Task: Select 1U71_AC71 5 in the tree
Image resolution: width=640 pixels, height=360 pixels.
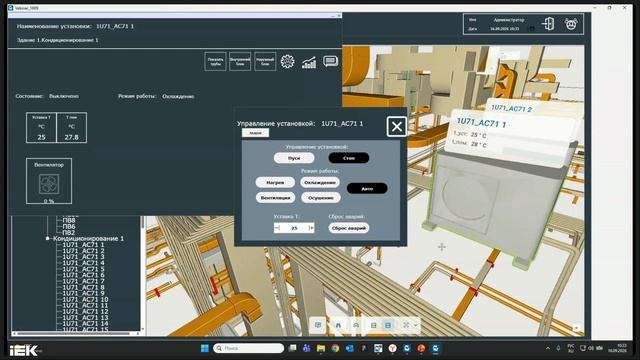Action: click(83, 269)
